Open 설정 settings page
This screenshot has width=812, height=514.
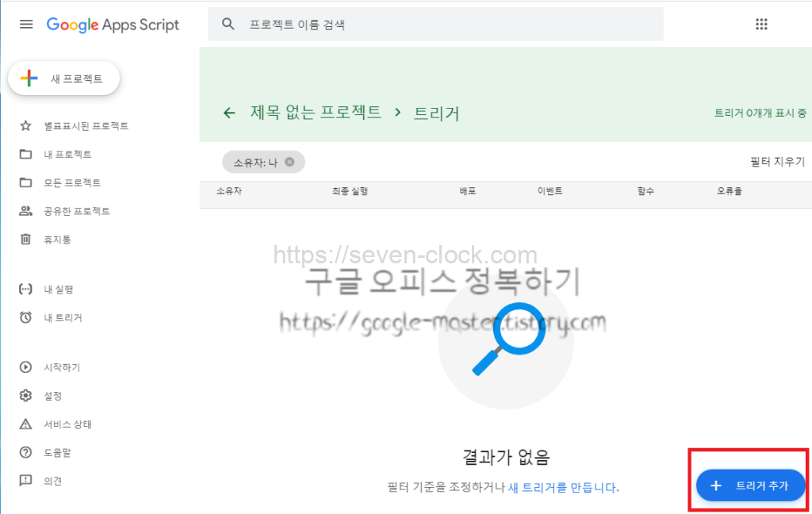click(52, 396)
